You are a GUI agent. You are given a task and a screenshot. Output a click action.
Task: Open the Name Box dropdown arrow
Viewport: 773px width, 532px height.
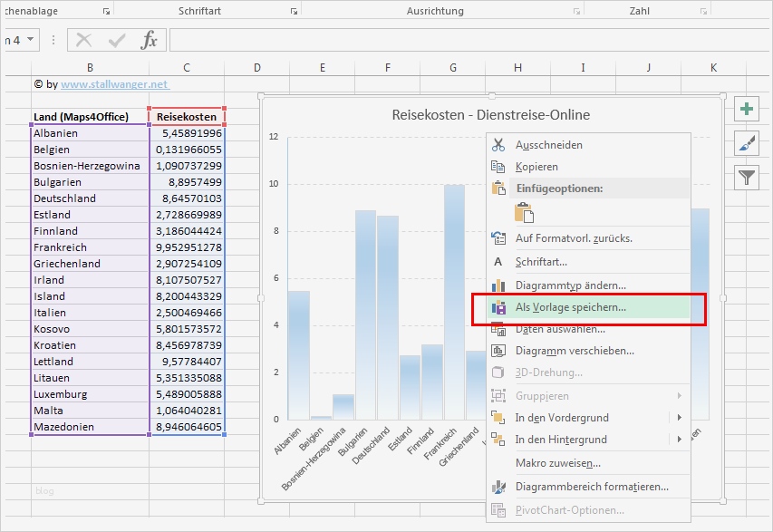coord(31,40)
